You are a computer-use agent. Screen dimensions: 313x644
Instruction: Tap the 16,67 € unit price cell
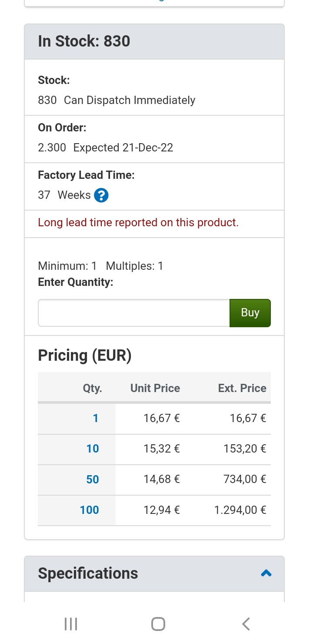tap(162, 419)
